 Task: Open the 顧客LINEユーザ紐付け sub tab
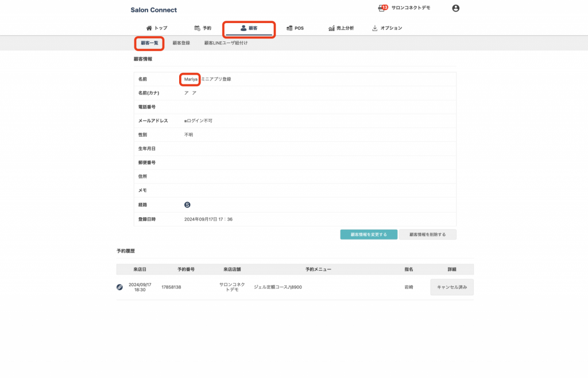(x=226, y=43)
